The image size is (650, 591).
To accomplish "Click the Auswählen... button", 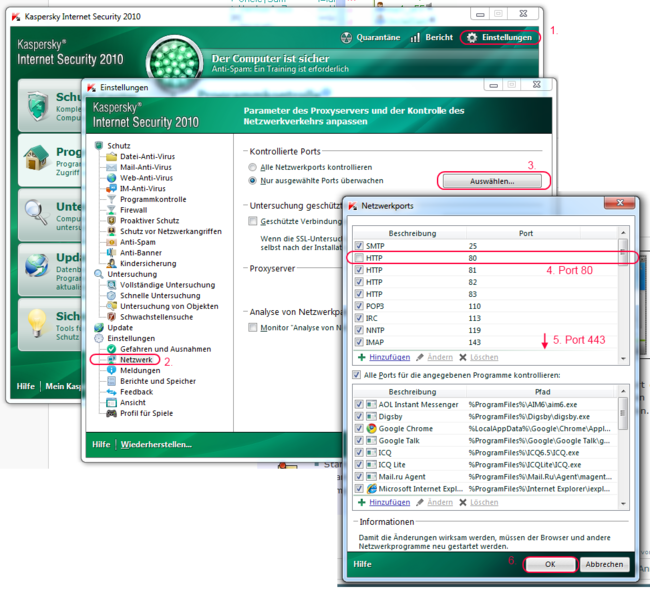I will pyautogui.click(x=492, y=181).
